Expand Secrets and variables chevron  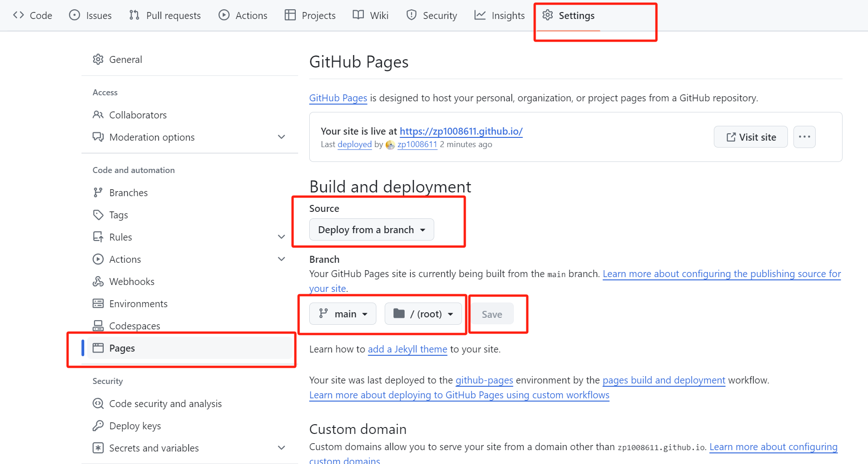[x=281, y=448]
